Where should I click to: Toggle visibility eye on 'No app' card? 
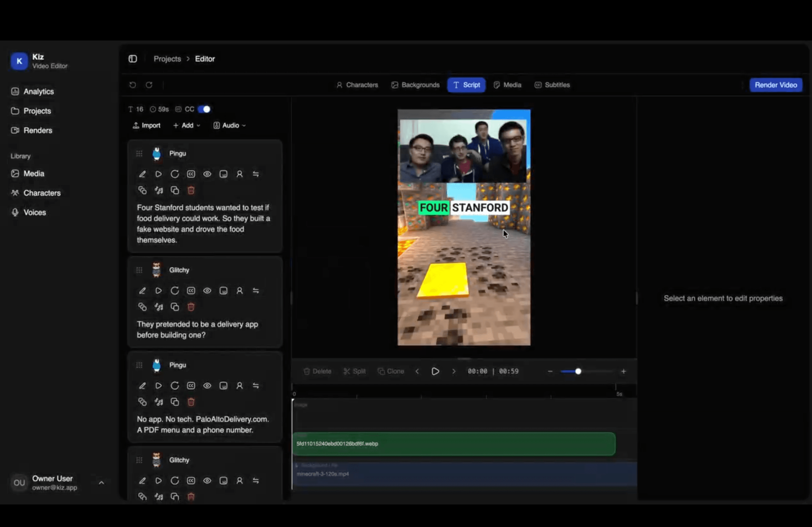click(207, 386)
